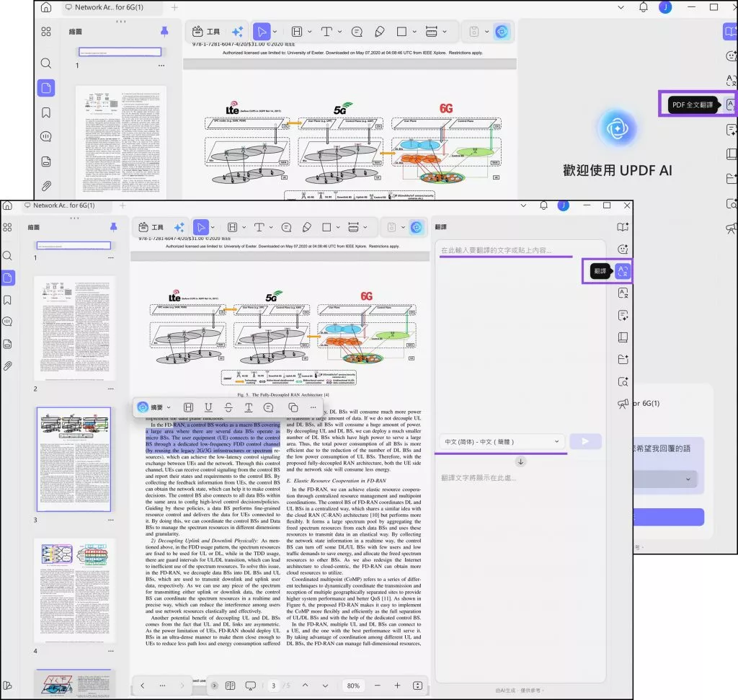738x700 pixels.
Task: Select the rectangle shape tool in front toolbar
Action: (326, 227)
